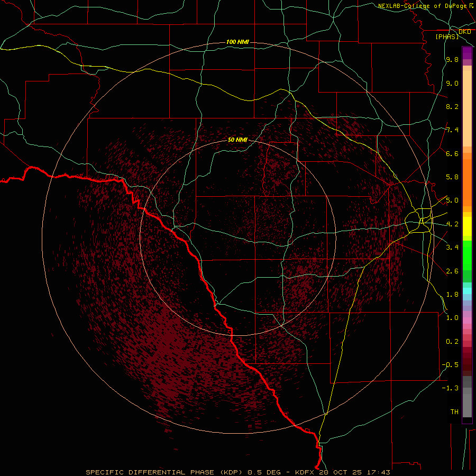Click the 9.0 scale value

tap(452, 83)
